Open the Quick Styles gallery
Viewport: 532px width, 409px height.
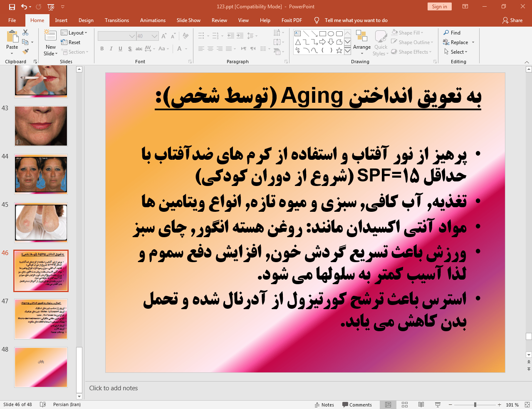tap(381, 43)
